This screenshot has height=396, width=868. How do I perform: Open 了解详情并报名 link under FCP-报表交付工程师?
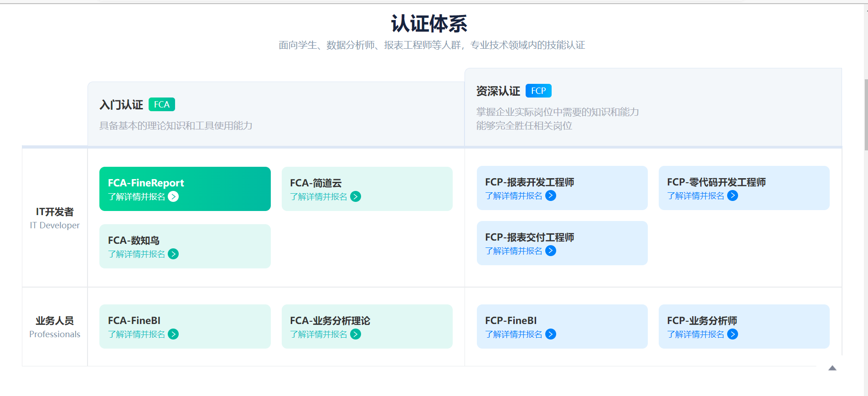[514, 251]
